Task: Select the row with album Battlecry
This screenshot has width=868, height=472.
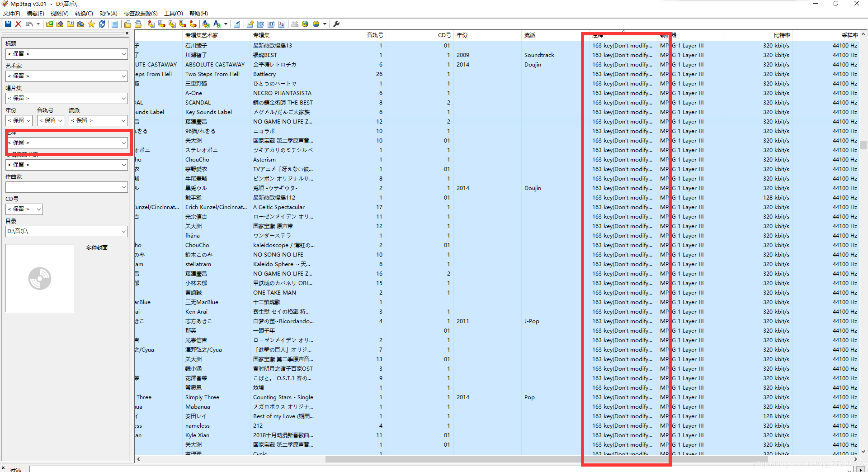Action: 497,74
